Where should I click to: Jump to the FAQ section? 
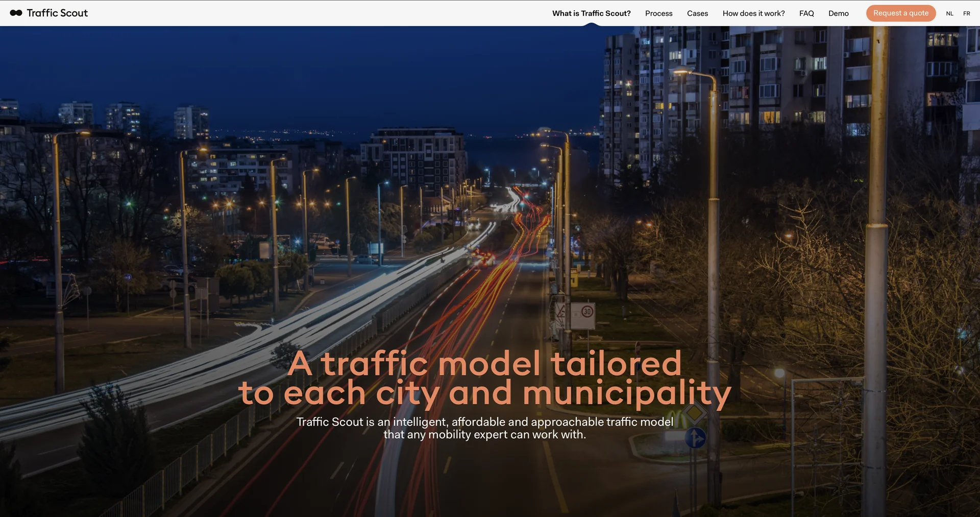pyautogui.click(x=806, y=13)
